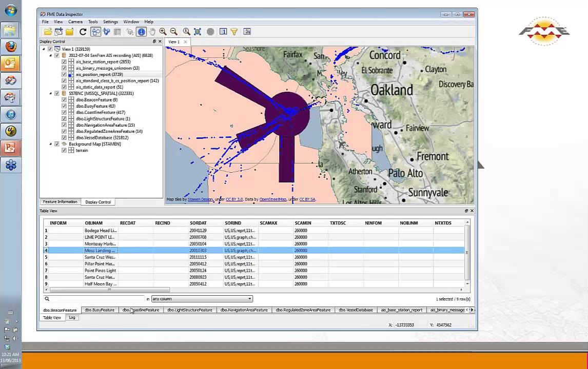Screen dimensions: 588x369
Task: Click the orbit cube toolbar icon
Action: point(130,32)
